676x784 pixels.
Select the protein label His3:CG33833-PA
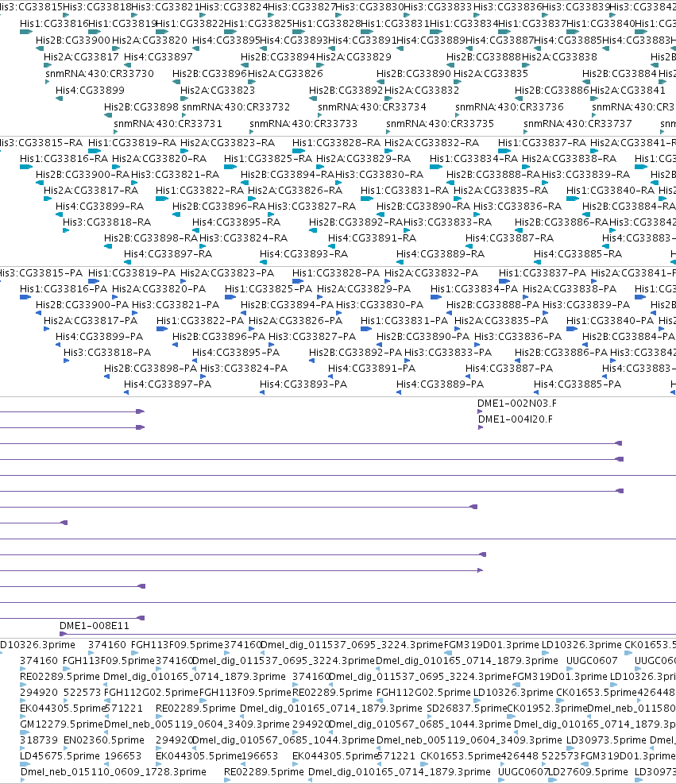pyautogui.click(x=448, y=353)
